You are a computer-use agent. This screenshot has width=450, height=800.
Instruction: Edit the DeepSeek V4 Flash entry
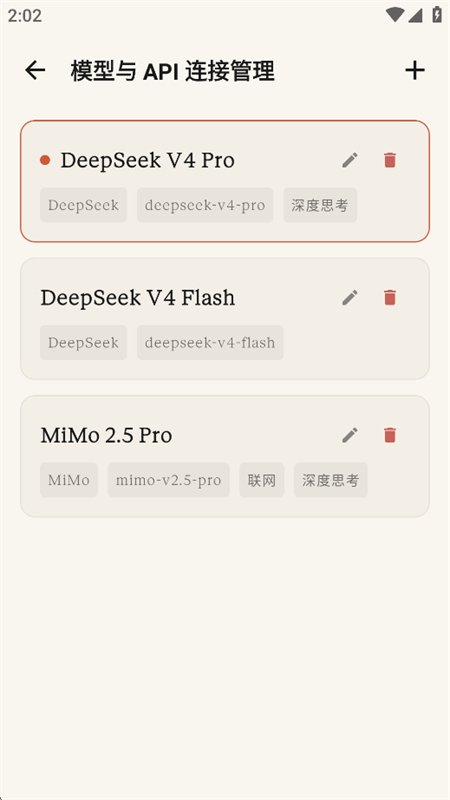tap(350, 297)
